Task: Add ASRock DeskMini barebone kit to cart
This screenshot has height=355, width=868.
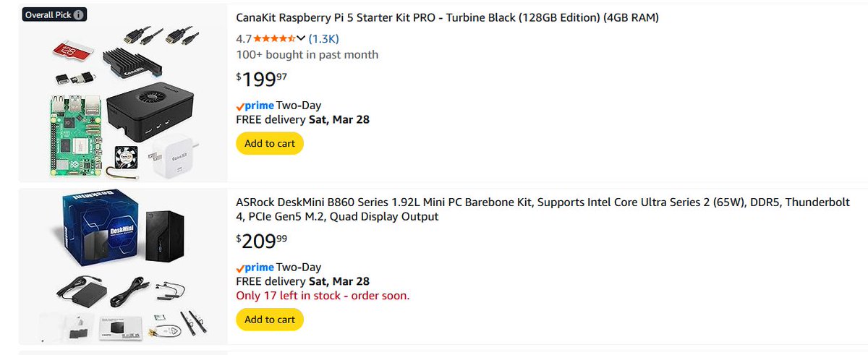Action: [270, 320]
